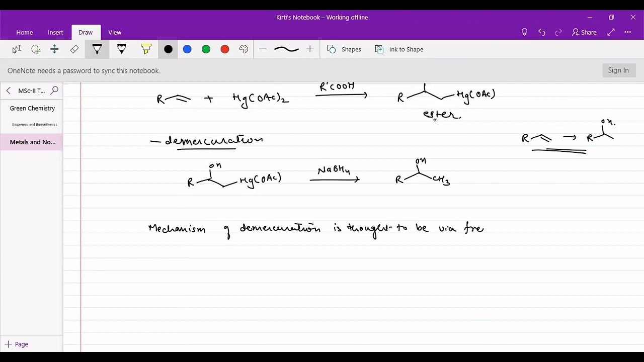The image size is (644, 362).
Task: Select the yellow highlighter tool
Action: [x=146, y=49]
